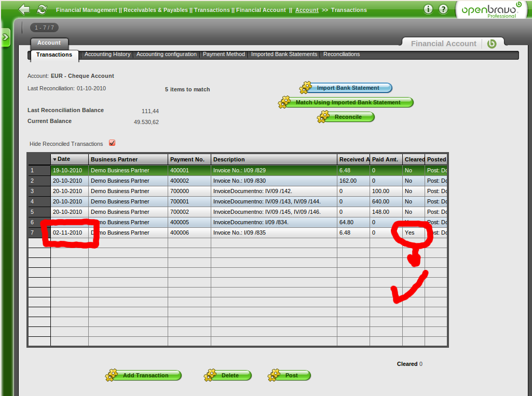Sort by the Date column header
This screenshot has height=396, width=532.
coord(69,159)
